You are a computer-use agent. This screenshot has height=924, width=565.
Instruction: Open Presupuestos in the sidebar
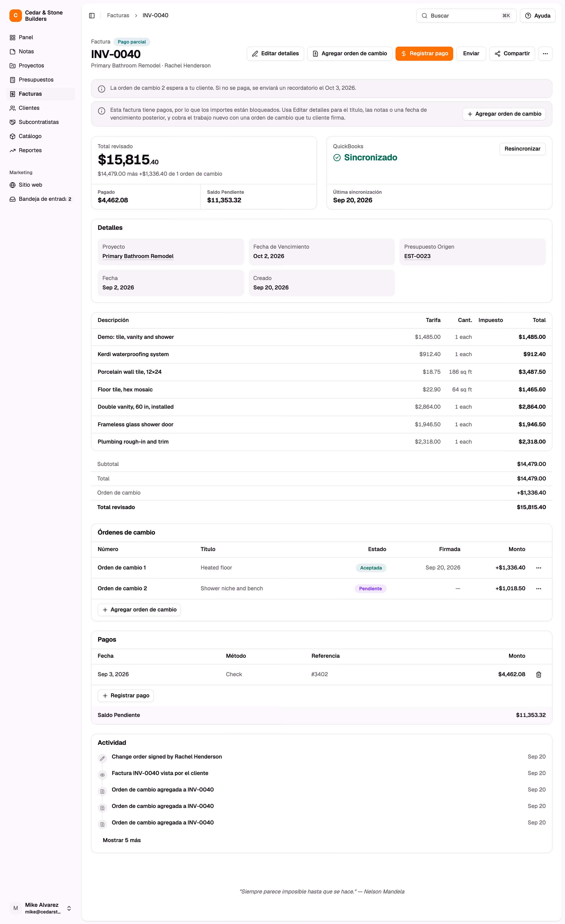click(41, 80)
